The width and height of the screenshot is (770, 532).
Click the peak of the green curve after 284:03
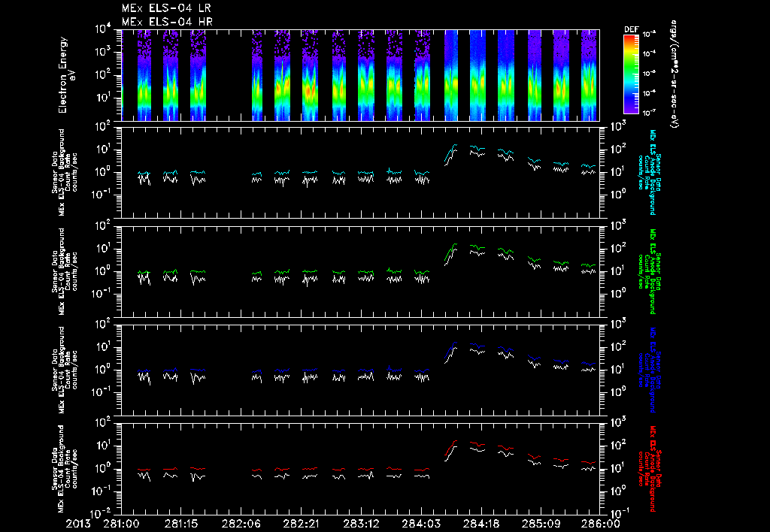pos(456,244)
